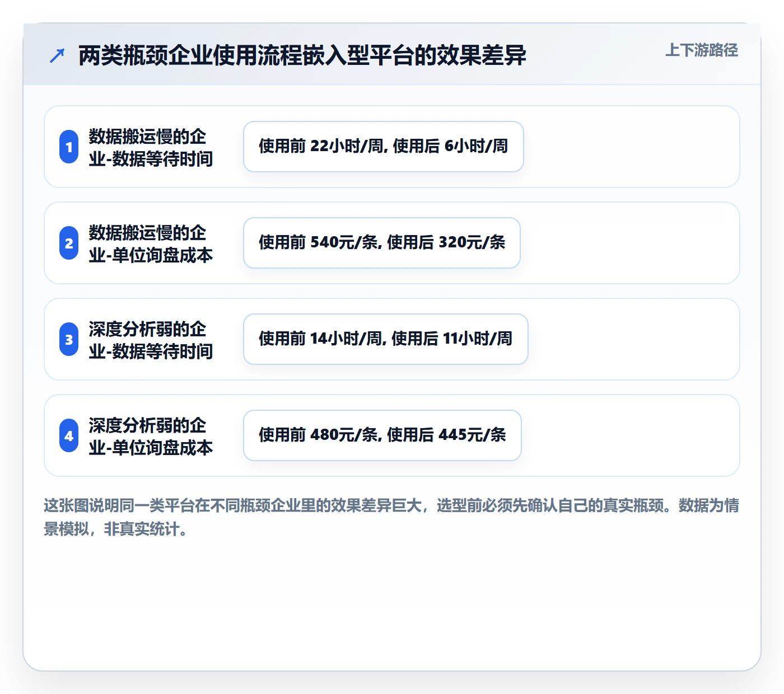Click the number 3 badge
Image resolution: width=784 pixels, height=694 pixels.
coord(69,339)
